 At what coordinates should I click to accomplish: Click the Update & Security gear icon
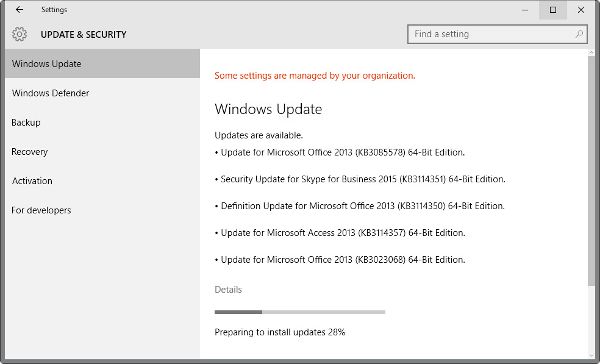pos(19,34)
